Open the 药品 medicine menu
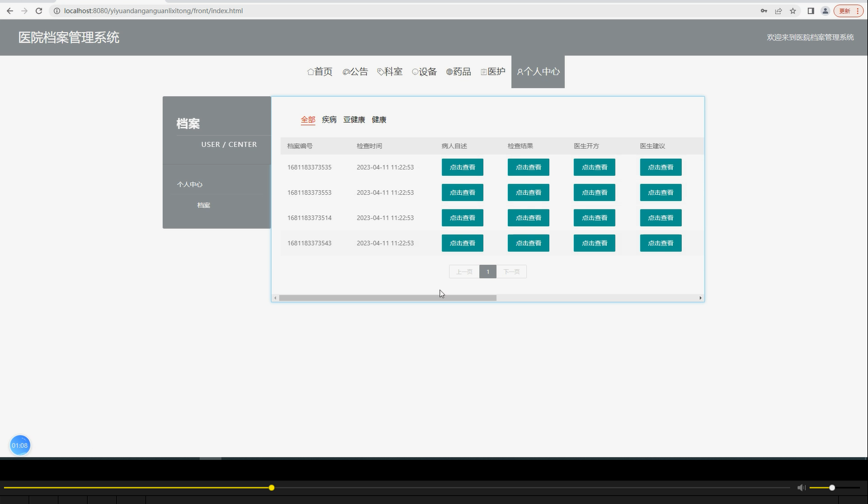 459,72
